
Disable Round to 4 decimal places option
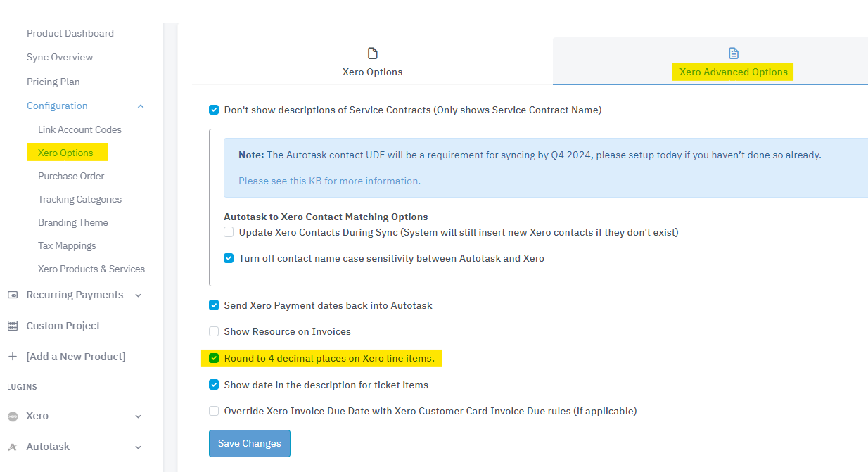point(214,358)
